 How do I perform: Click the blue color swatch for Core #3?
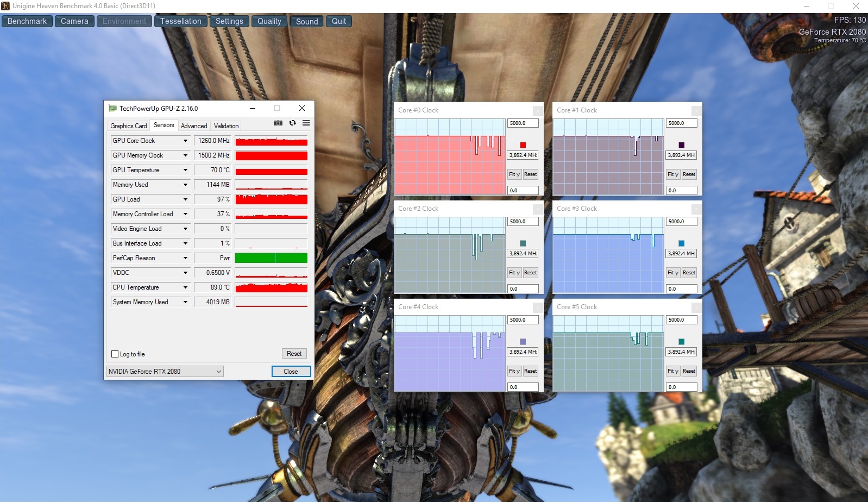pyautogui.click(x=681, y=243)
